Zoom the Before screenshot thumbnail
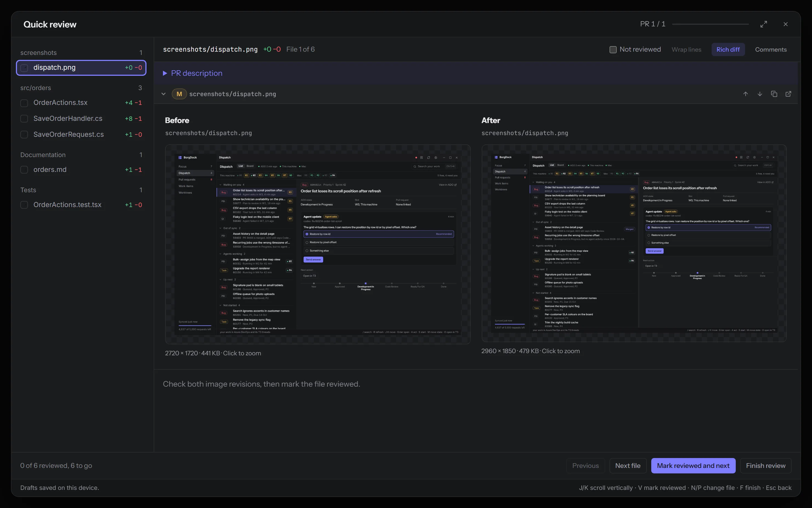This screenshot has width=812, height=508. 317,244
